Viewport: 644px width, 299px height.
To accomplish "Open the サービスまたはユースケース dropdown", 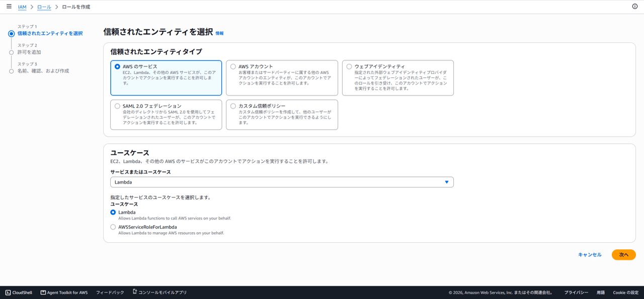I will pyautogui.click(x=282, y=182).
